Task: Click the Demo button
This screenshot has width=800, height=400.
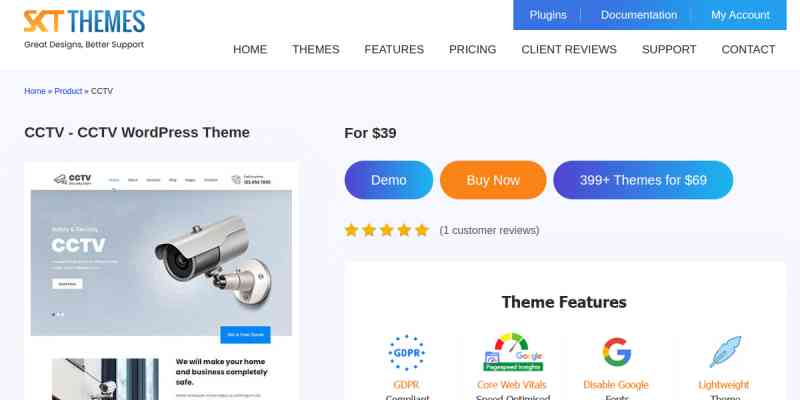Action: [389, 180]
